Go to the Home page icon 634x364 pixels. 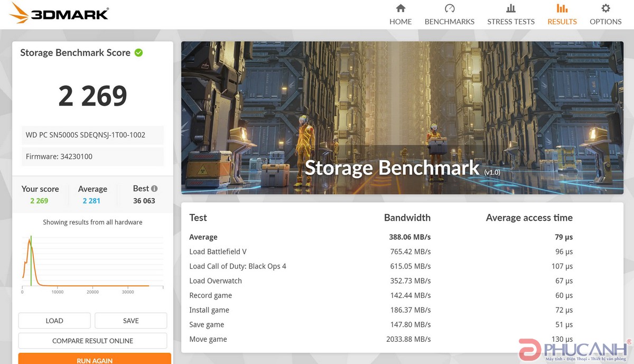400,8
